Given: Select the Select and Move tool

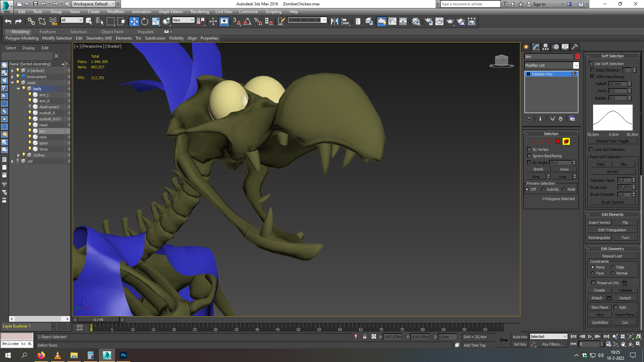Looking at the screenshot, I should (134, 22).
